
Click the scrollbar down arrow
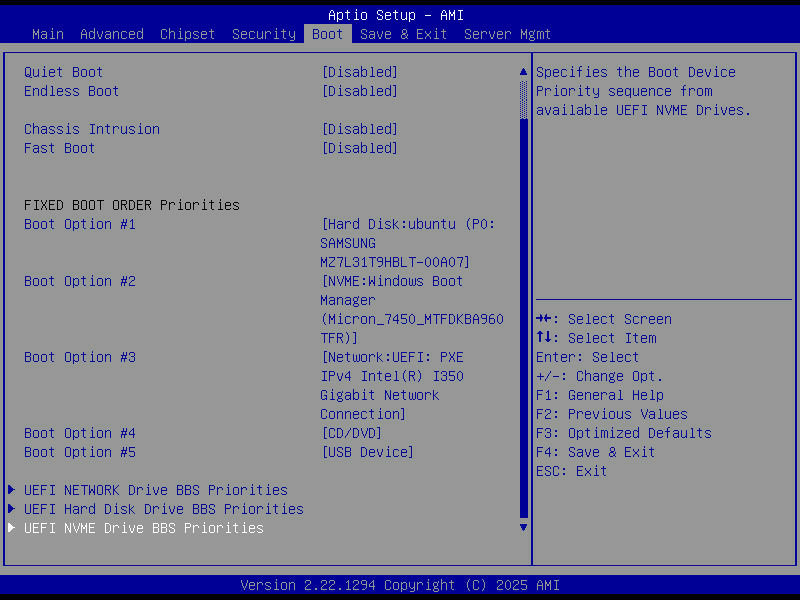click(x=522, y=527)
